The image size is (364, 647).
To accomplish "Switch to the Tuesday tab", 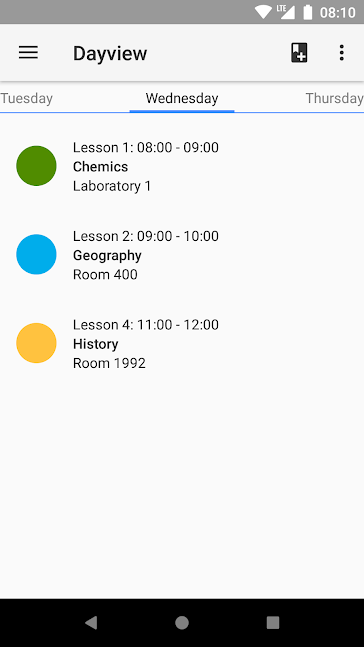I will tap(26, 99).
